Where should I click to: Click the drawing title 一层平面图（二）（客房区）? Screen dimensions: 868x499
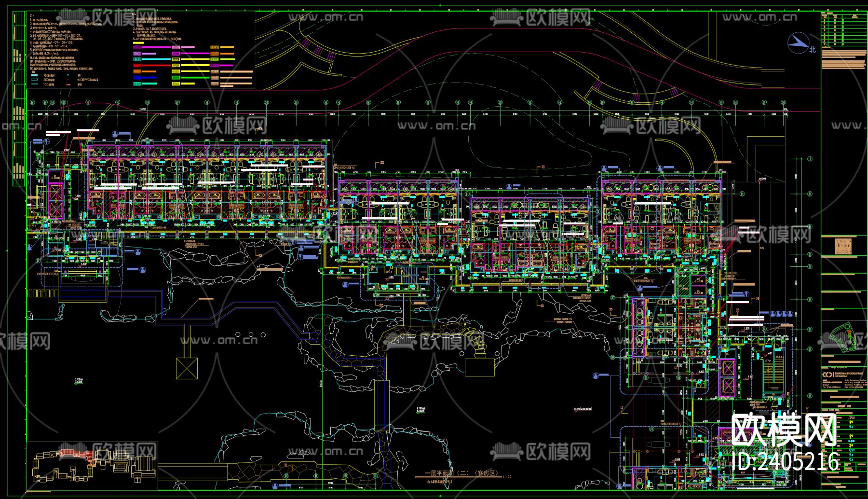coord(461,473)
